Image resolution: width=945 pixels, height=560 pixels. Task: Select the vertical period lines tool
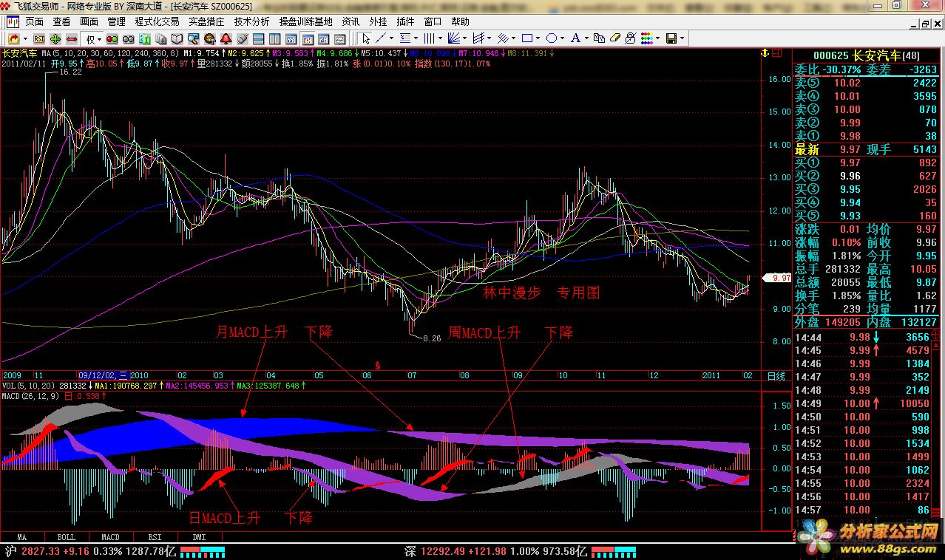[x=430, y=38]
